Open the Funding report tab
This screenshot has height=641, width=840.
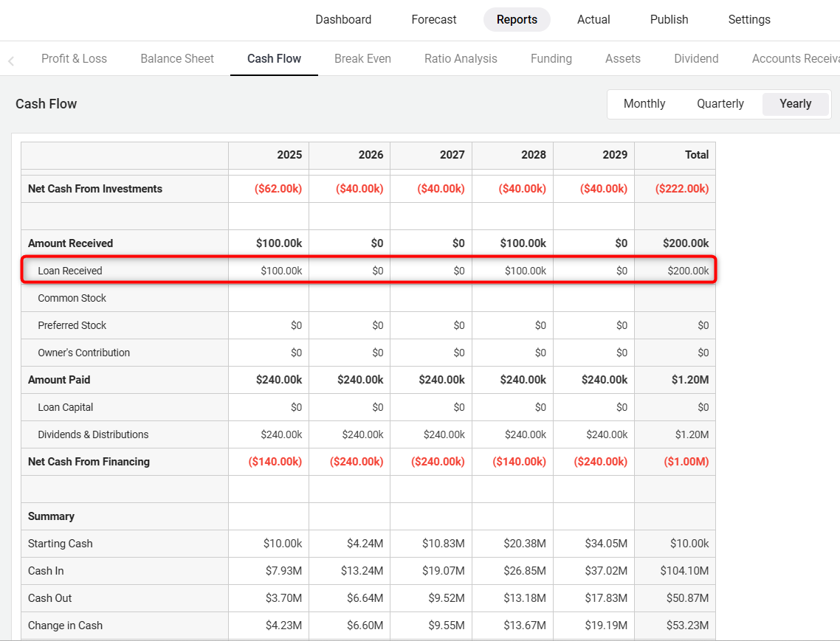(551, 59)
